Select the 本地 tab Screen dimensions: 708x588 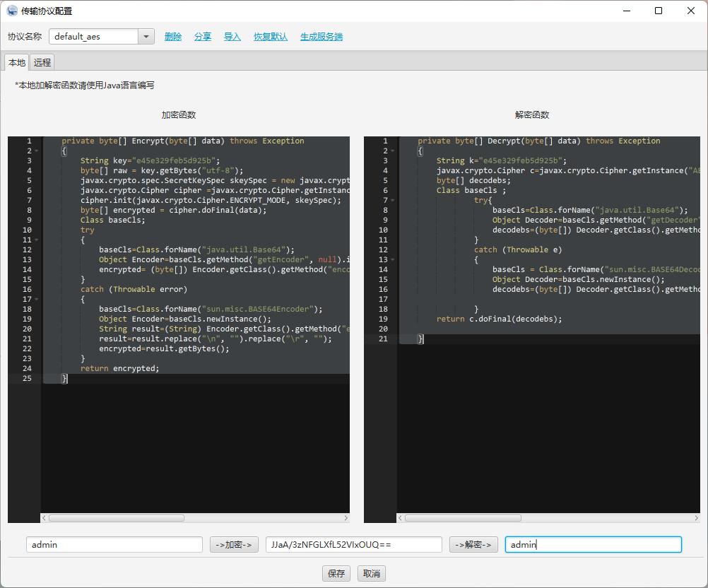17,62
